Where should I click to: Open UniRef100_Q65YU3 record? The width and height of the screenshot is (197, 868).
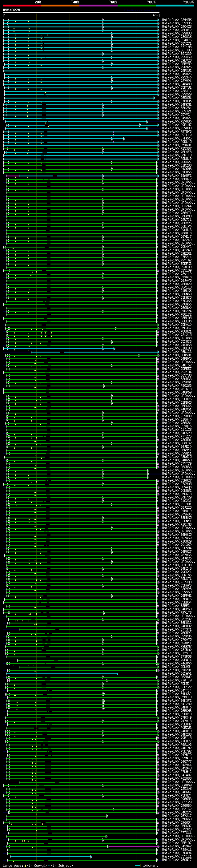pos(177,375)
